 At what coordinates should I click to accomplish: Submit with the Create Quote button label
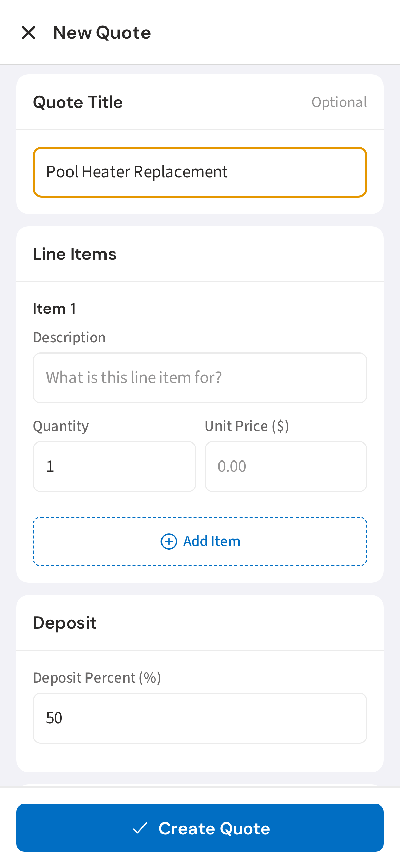(x=214, y=829)
